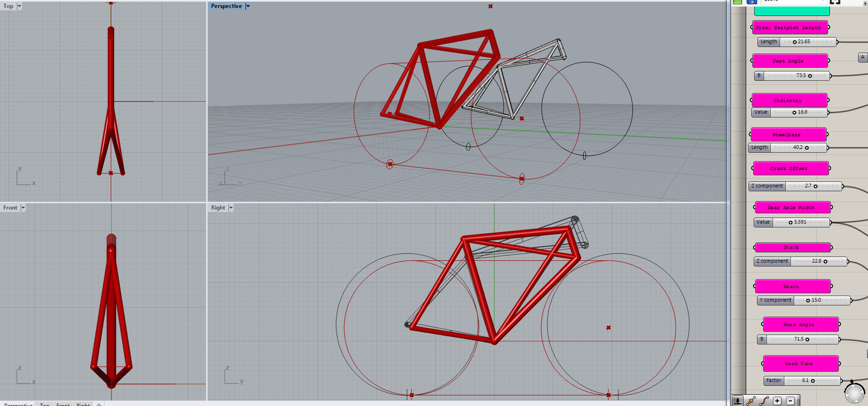Click the round navigation compass widget
Screen dimensions: 868x406
click(x=854, y=393)
